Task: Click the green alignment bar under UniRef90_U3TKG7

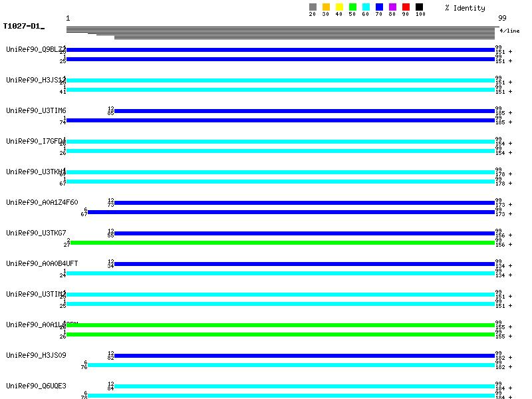Action: (x=282, y=243)
